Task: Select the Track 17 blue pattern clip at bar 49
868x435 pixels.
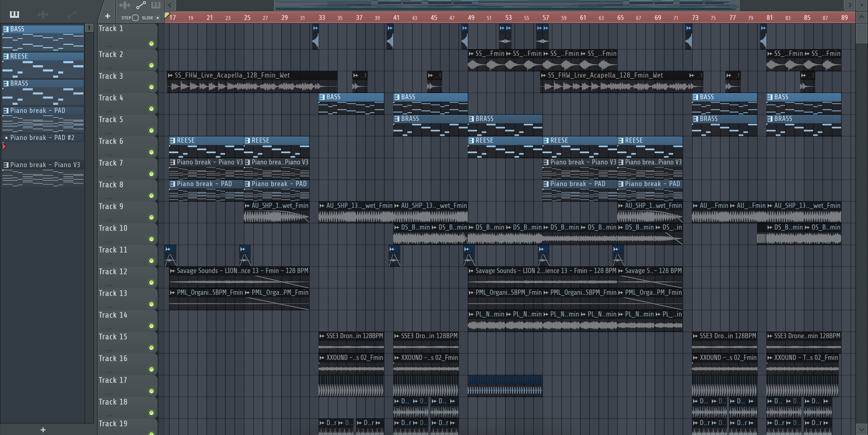Action: point(505,385)
